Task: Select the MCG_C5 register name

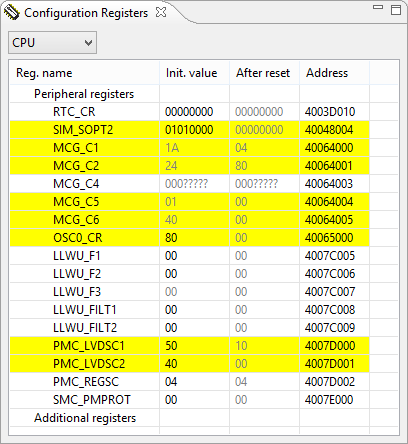Action: (x=76, y=202)
